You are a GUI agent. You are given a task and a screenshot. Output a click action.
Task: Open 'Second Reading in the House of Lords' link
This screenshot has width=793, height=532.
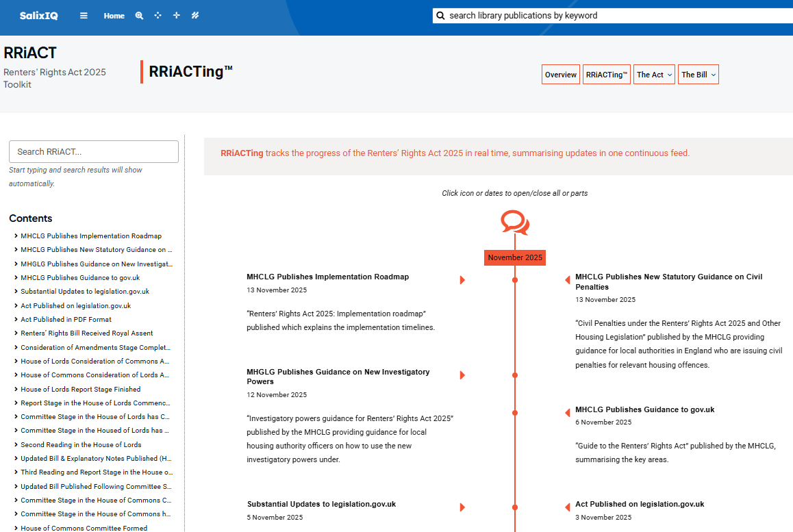point(81,444)
